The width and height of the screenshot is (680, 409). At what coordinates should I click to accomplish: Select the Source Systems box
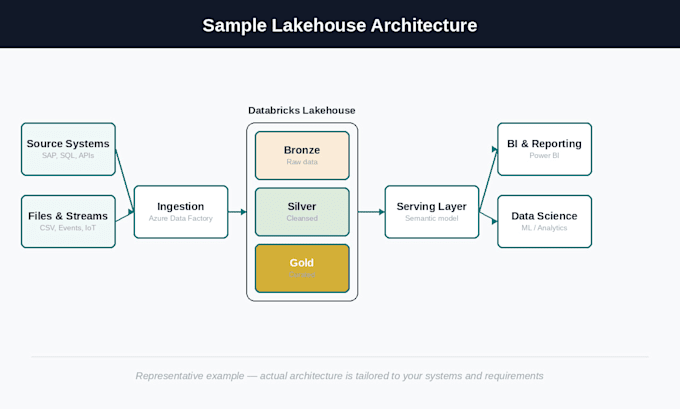pos(68,149)
